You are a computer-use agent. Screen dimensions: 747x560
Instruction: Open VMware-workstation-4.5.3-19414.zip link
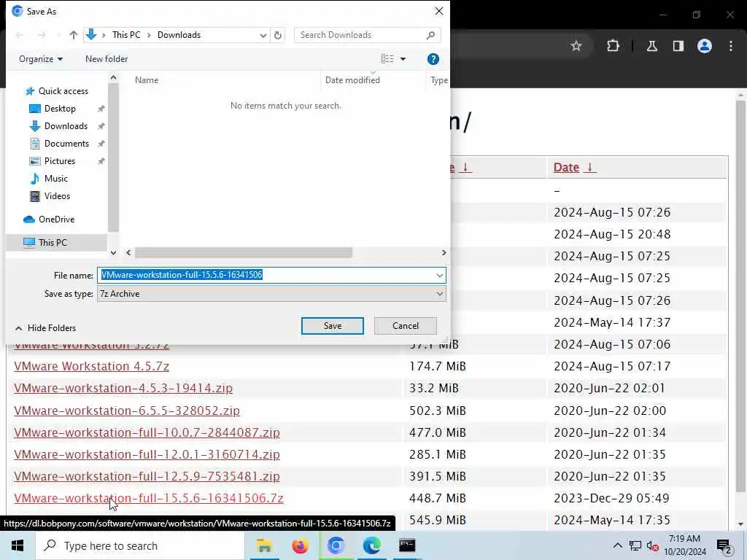click(x=123, y=388)
